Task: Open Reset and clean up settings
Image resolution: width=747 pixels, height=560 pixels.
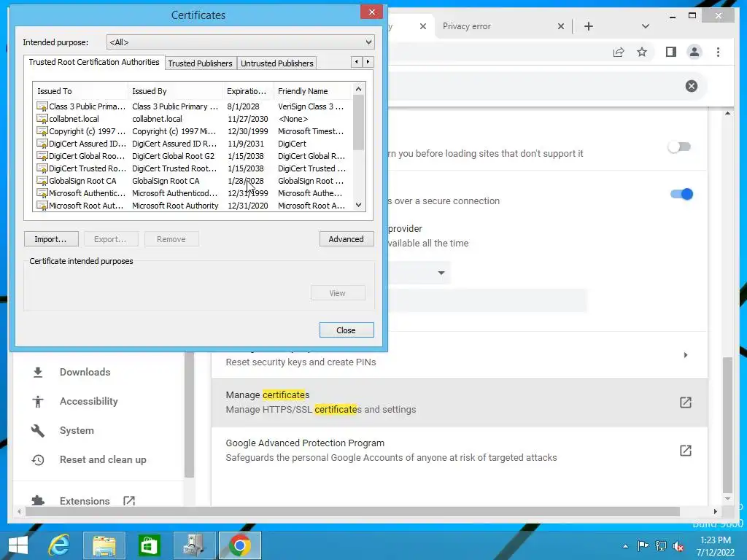Action: [103, 459]
